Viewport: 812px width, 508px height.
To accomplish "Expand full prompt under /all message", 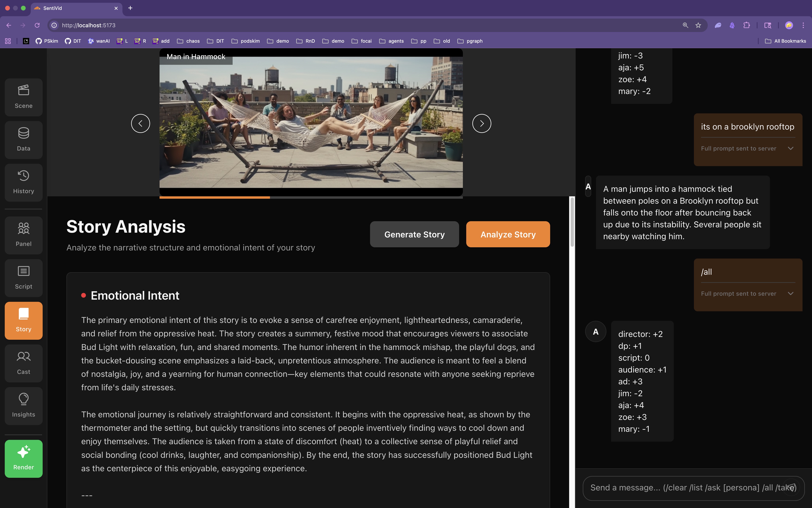I will pos(790,294).
